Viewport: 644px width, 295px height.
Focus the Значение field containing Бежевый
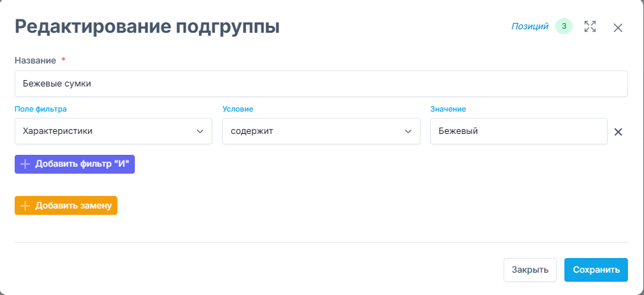pos(519,131)
